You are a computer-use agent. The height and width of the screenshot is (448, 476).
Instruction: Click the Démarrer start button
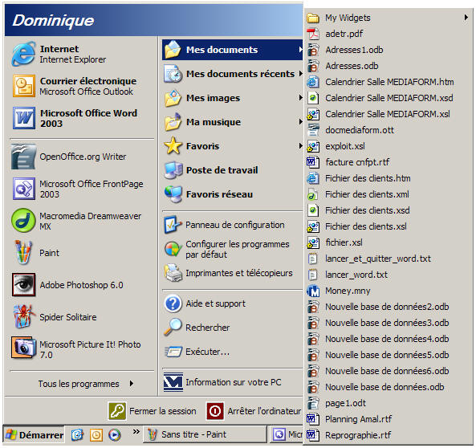pos(34,435)
